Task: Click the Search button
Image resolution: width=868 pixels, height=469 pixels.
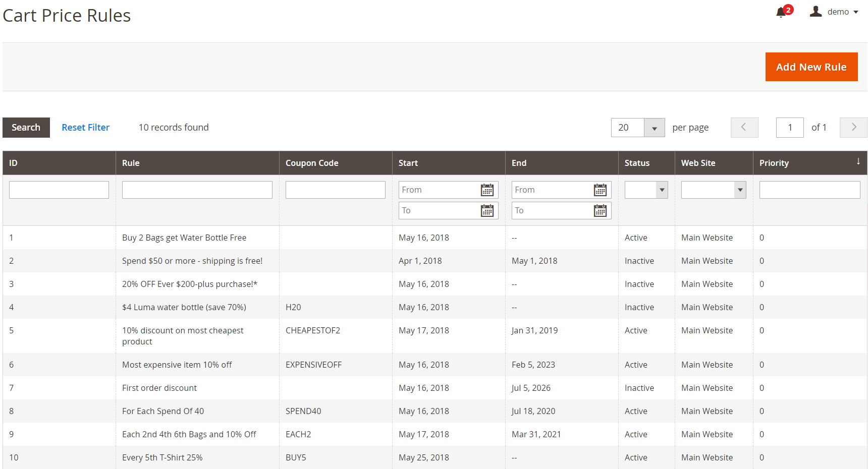Action: (x=26, y=128)
